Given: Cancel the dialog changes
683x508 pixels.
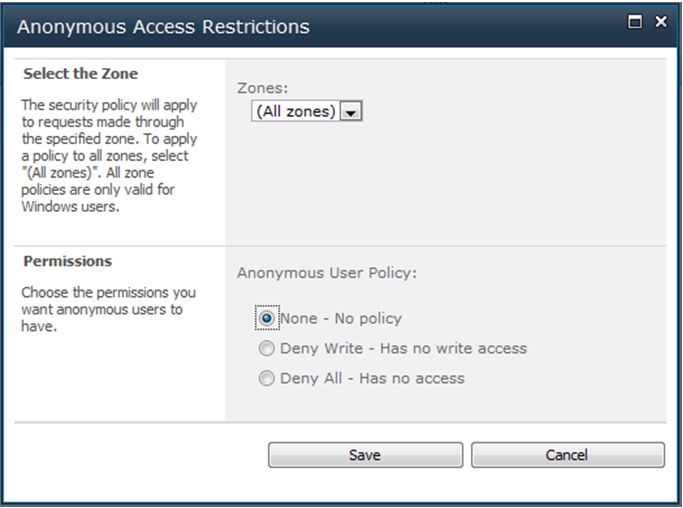Looking at the screenshot, I should pyautogui.click(x=568, y=455).
